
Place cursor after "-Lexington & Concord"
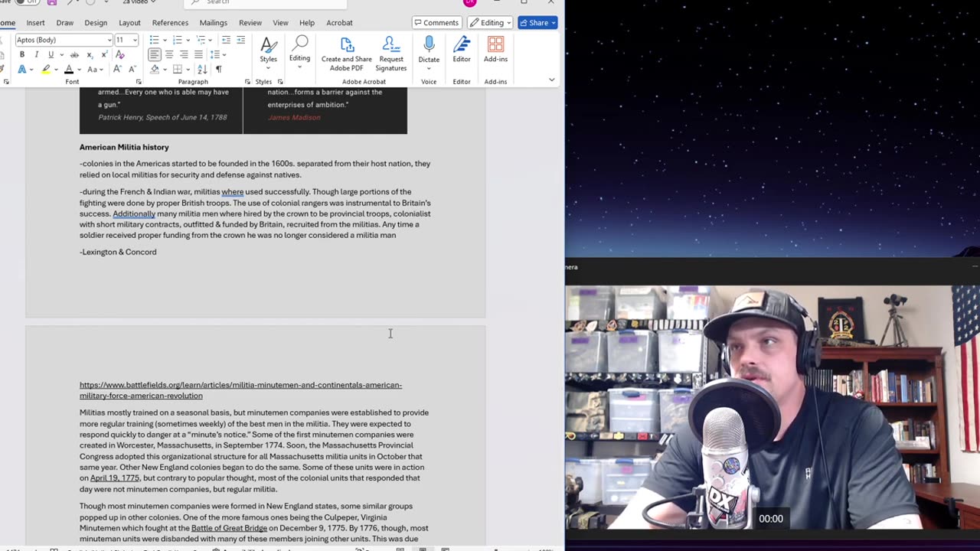tap(158, 253)
